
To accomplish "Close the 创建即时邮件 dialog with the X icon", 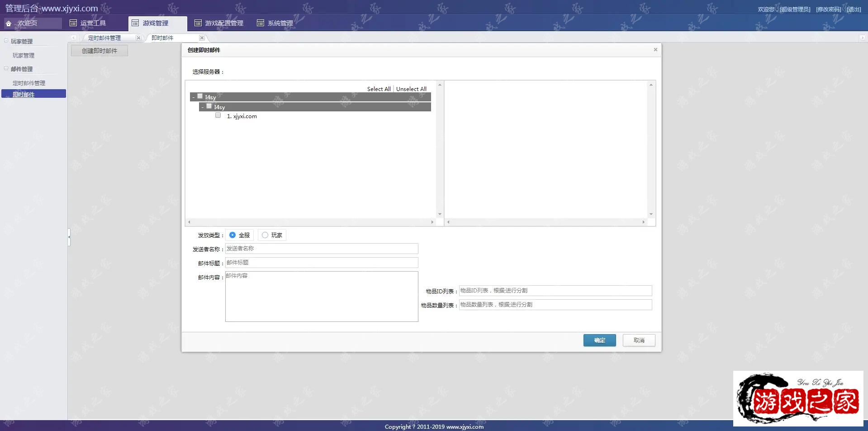I will [x=655, y=50].
